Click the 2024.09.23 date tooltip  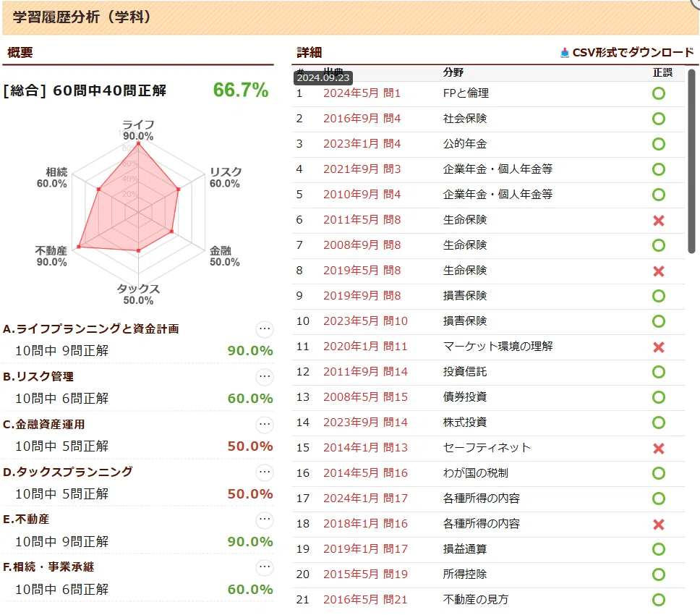(x=323, y=77)
